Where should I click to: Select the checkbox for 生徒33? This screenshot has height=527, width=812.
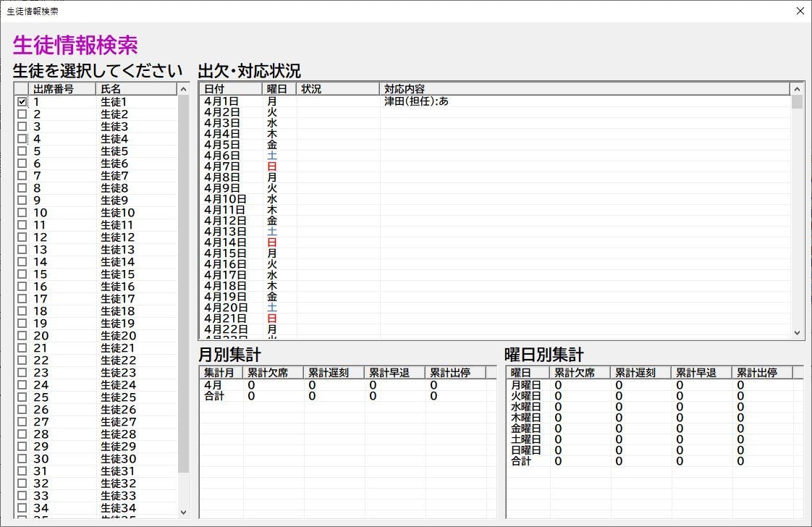click(22, 495)
